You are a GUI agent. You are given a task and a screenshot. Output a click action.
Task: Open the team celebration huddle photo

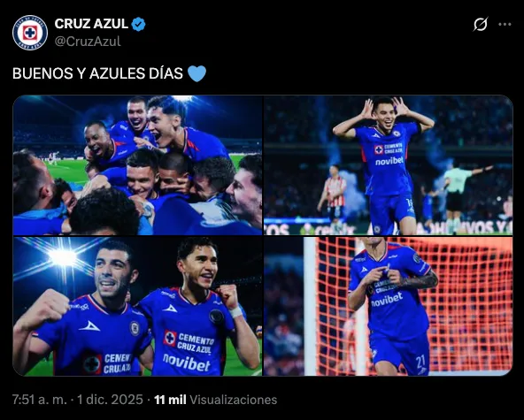[x=138, y=165]
